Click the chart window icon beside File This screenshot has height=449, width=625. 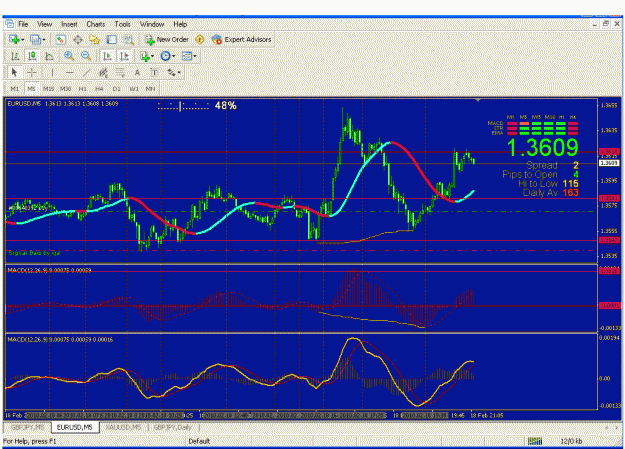[x=10, y=24]
